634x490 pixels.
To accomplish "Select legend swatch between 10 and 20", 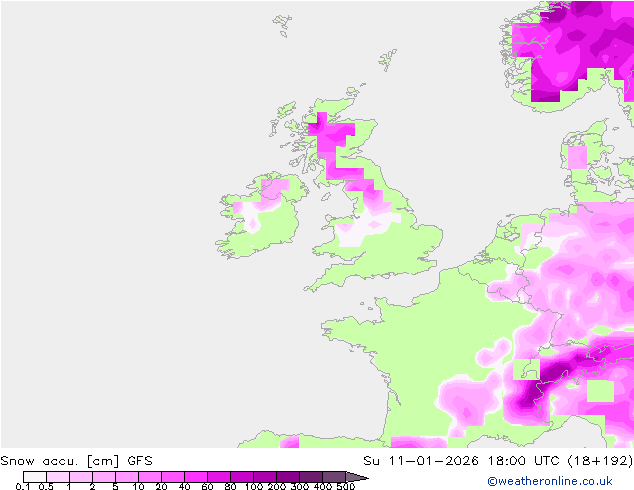I will [x=150, y=477].
